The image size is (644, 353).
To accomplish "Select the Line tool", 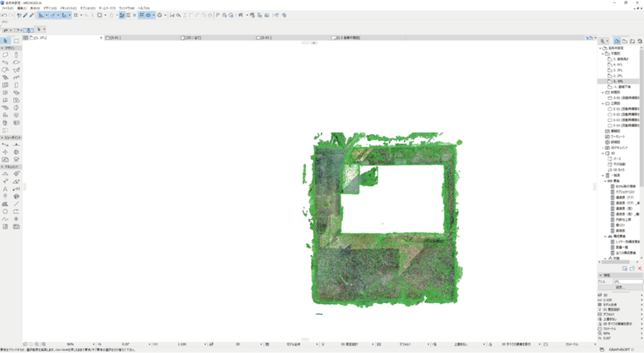I will (16, 204).
